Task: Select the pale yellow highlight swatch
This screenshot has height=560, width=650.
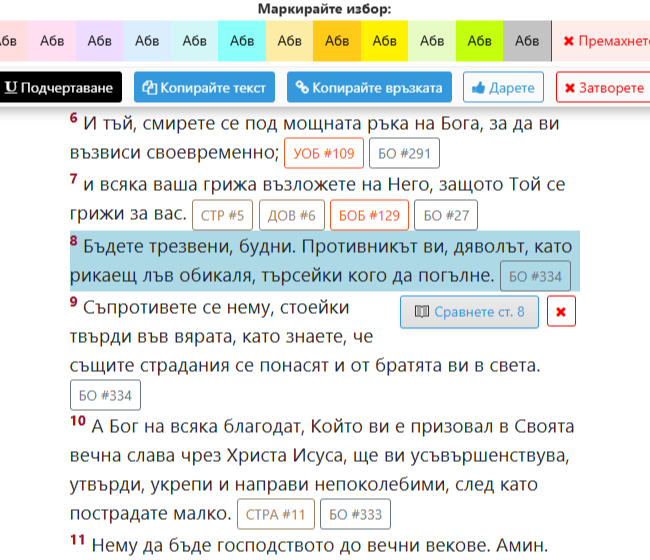Action: pos(289,41)
